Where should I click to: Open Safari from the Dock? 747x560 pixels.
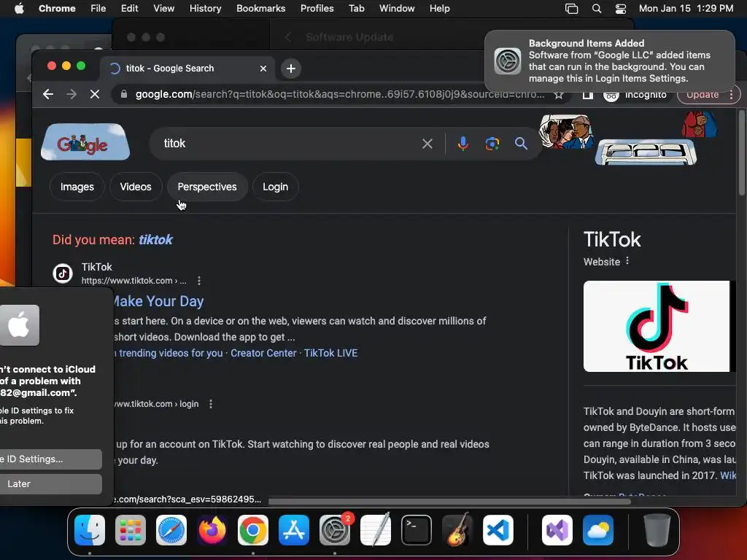[171, 530]
